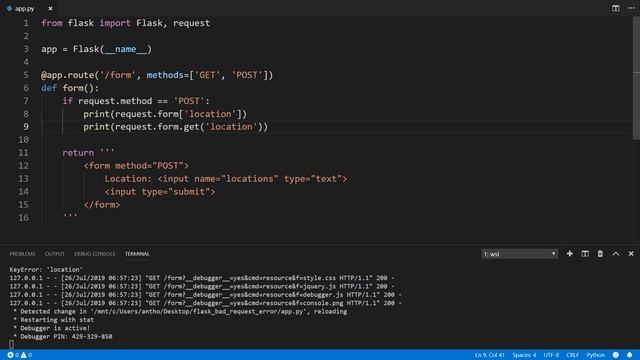Screen dimensions: 640x360
Task: Change the UTF-8 file encoding
Action: click(551, 355)
